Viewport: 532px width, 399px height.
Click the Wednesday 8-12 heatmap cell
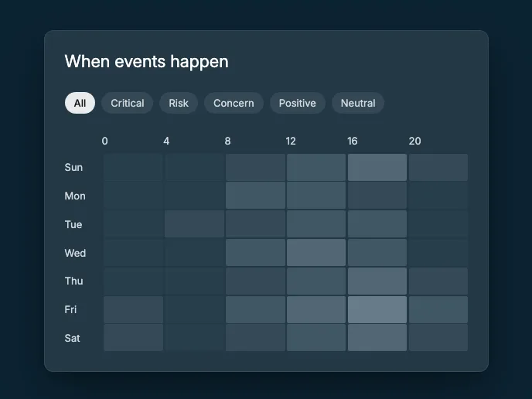[255, 252]
